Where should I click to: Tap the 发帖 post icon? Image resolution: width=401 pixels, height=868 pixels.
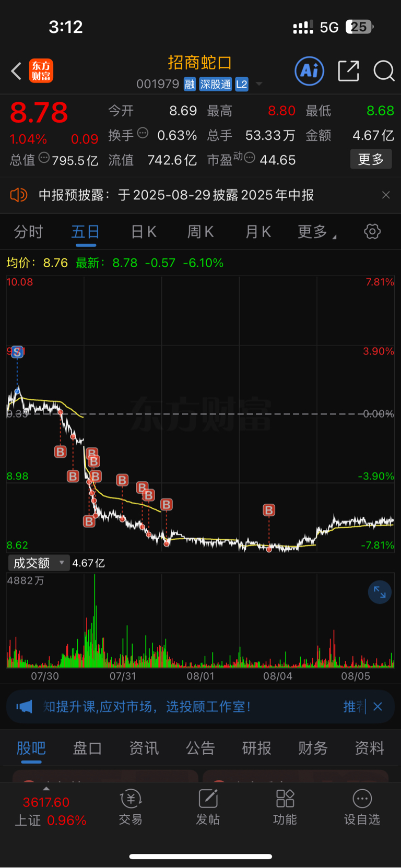pyautogui.click(x=208, y=807)
